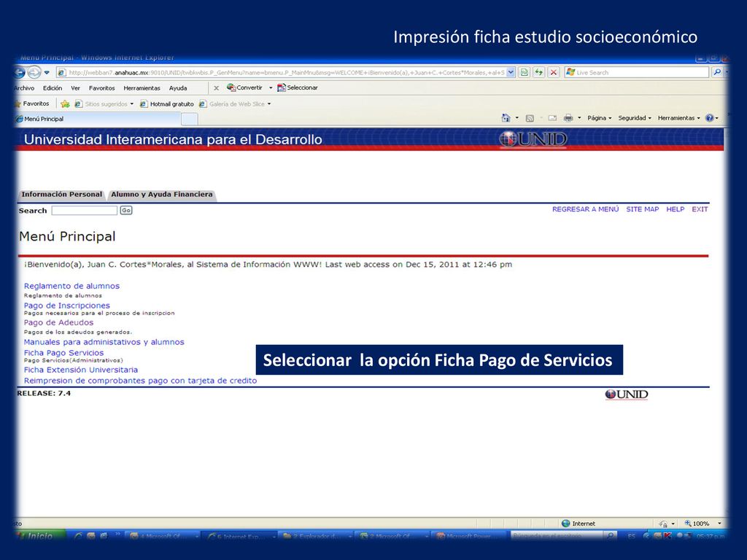747x560 pixels.
Task: Open the Favoritos star button
Action: pyautogui.click(x=32, y=104)
